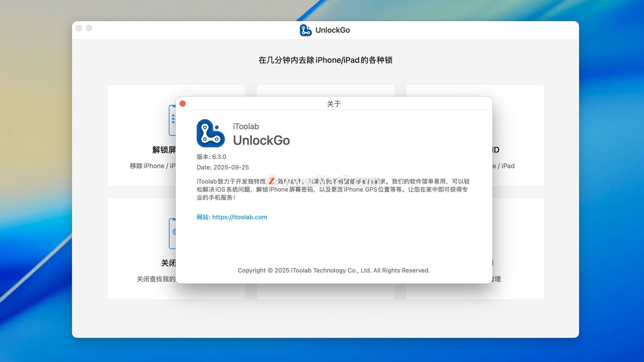Click the large UnlockGo name in About dialog

click(x=261, y=140)
